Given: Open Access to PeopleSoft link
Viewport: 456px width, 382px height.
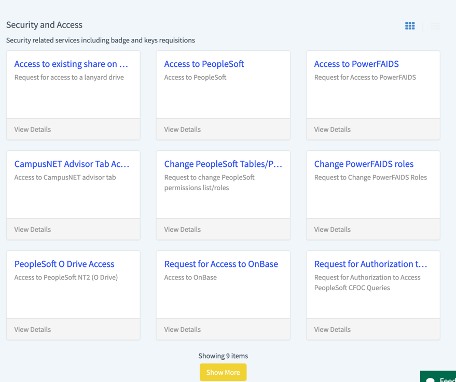Looking at the screenshot, I should [204, 64].
